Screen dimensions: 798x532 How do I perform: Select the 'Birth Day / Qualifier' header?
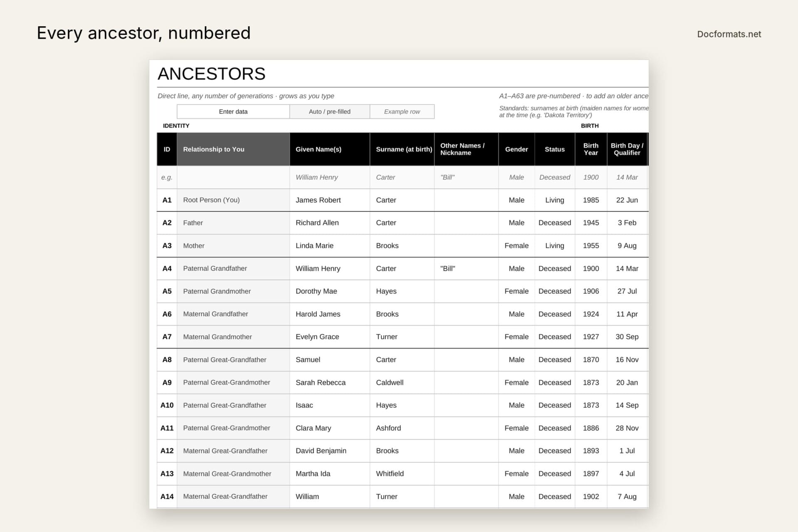point(627,149)
